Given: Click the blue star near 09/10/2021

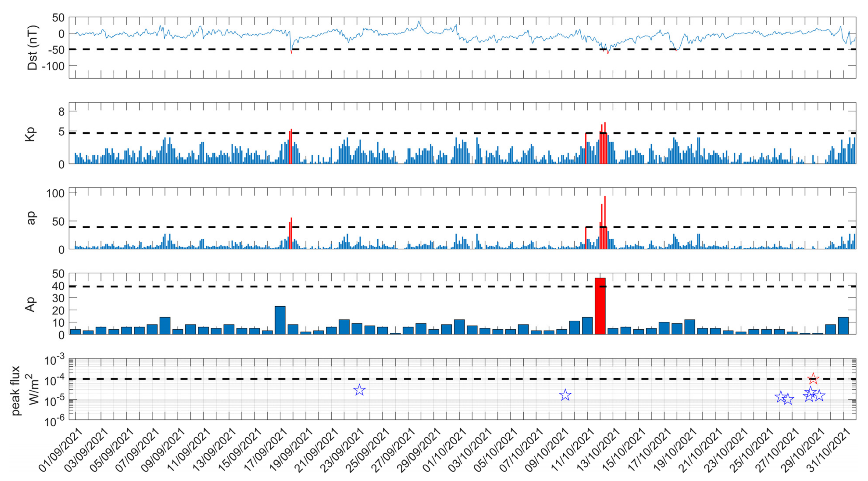Looking at the screenshot, I should (x=565, y=395).
